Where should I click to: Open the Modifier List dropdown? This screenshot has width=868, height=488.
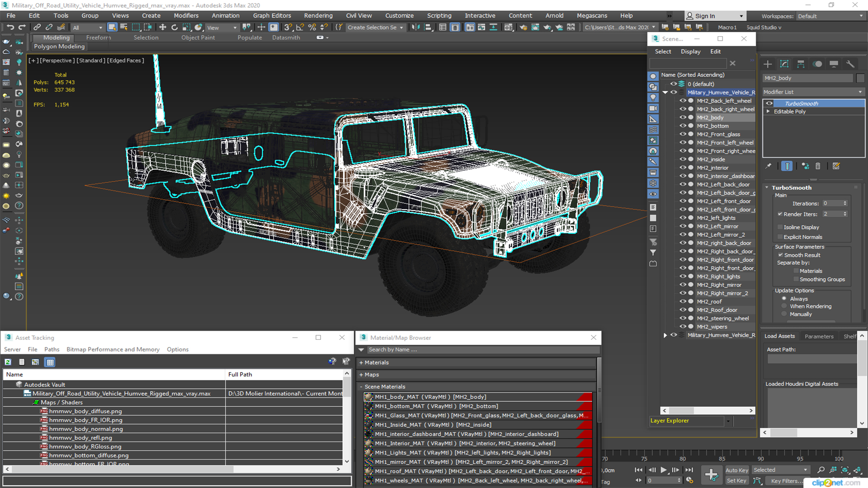pos(813,92)
